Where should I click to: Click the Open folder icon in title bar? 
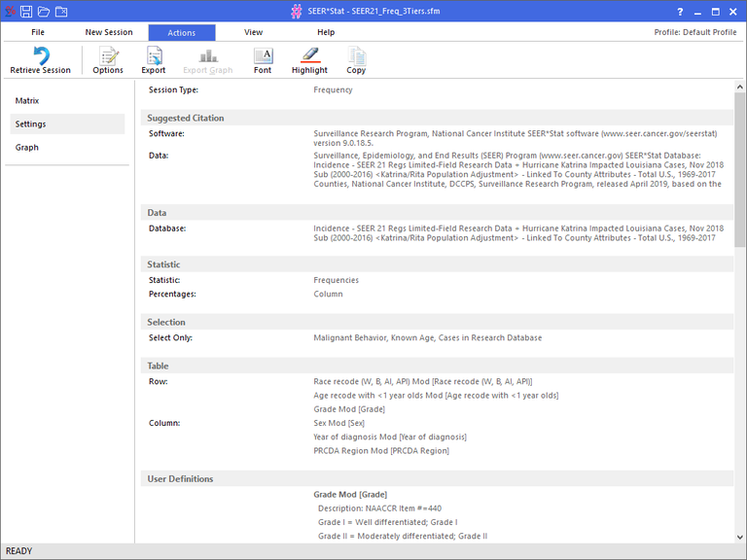44,12
